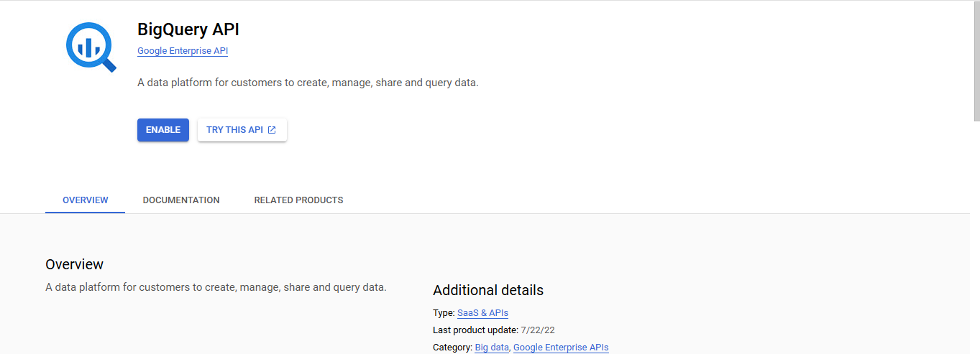980x354 pixels.
Task: Open the Big data category link
Action: click(492, 348)
